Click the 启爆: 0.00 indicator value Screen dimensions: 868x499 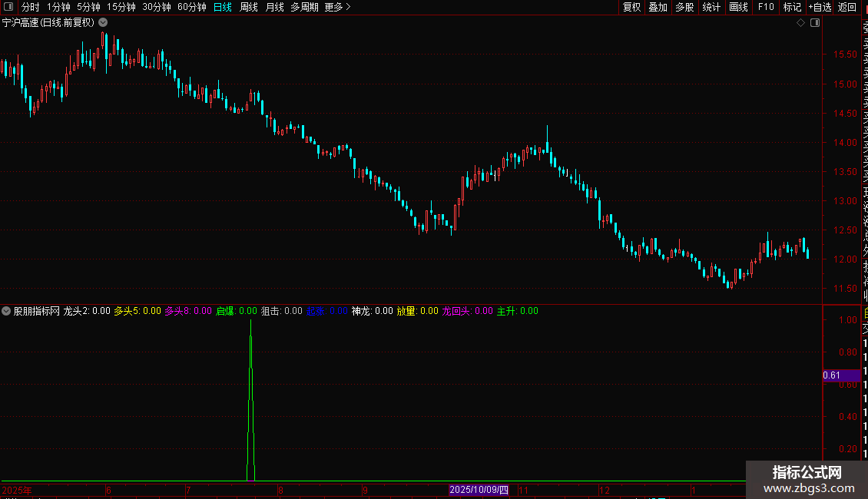[x=237, y=311]
